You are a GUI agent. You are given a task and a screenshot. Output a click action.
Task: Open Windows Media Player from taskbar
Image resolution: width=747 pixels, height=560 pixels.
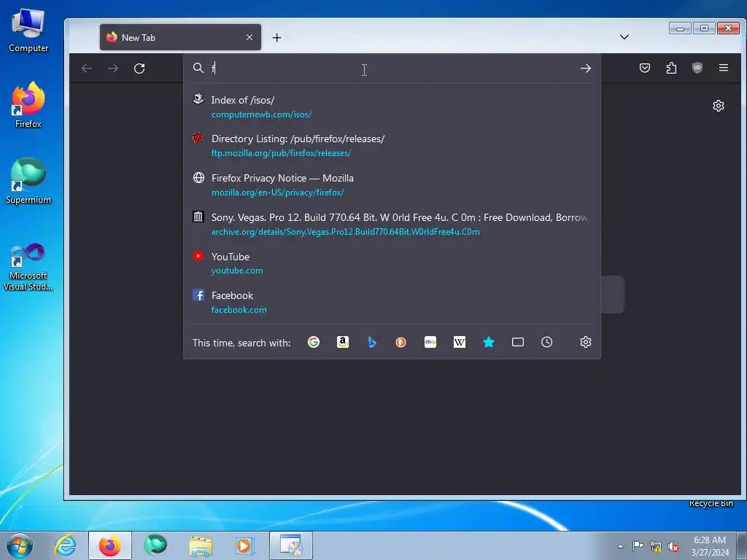click(246, 545)
